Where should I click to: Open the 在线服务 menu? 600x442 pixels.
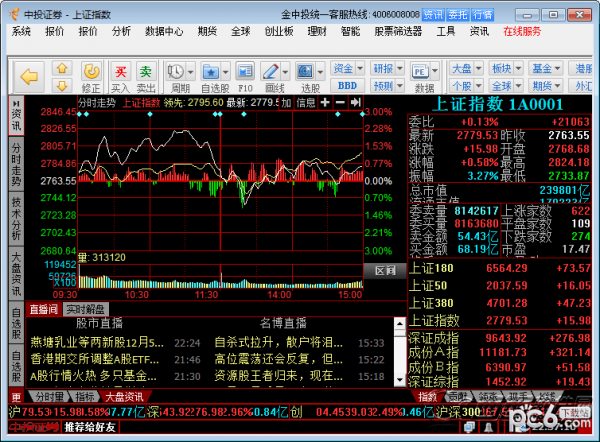point(522,31)
